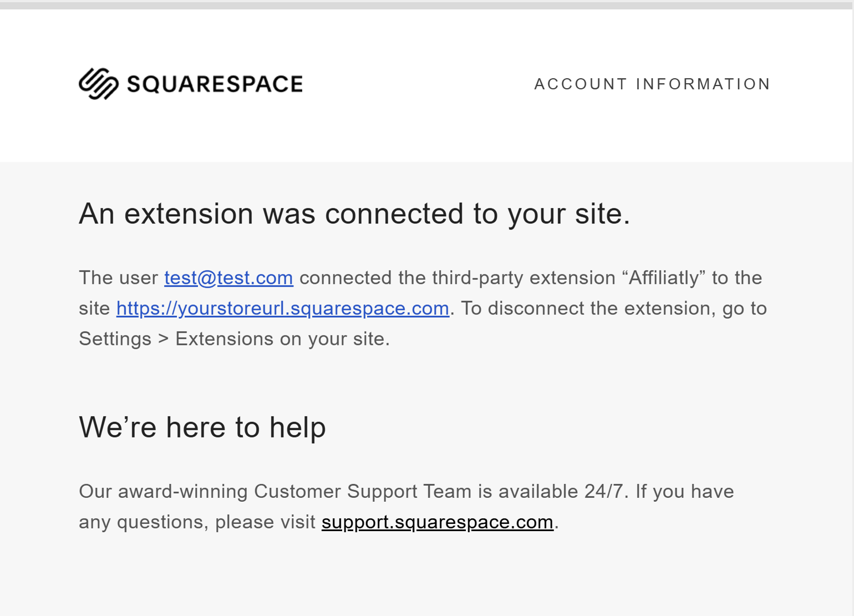Viewport: 854px width, 616px height.
Task: Click the gray bar above the header
Action: (x=426, y=5)
